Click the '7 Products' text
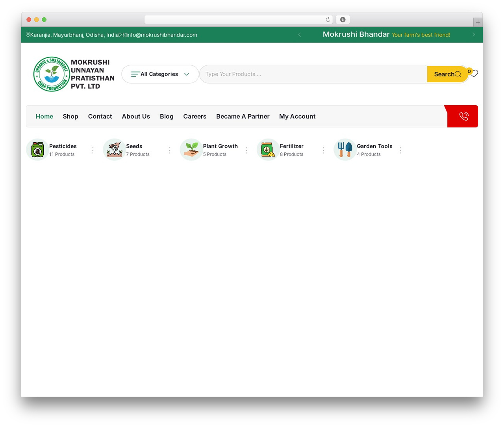 point(138,154)
